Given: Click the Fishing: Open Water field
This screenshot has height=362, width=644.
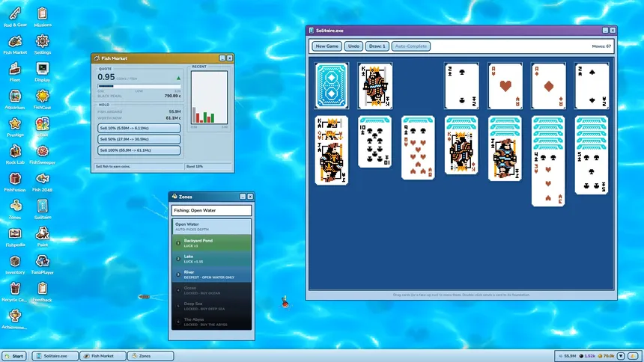Looking at the screenshot, I should click(x=211, y=210).
